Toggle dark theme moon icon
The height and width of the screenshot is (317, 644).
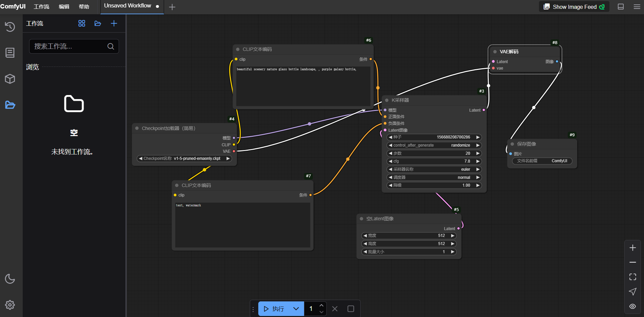10,279
